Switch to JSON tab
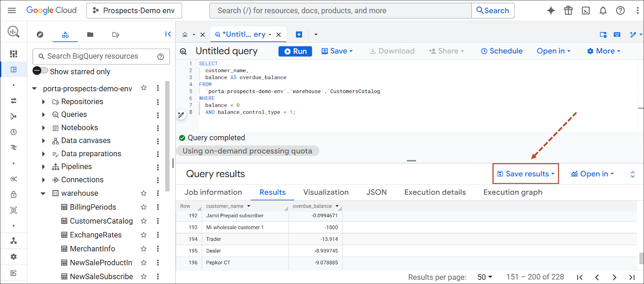This screenshot has width=644, height=284. pos(376,192)
